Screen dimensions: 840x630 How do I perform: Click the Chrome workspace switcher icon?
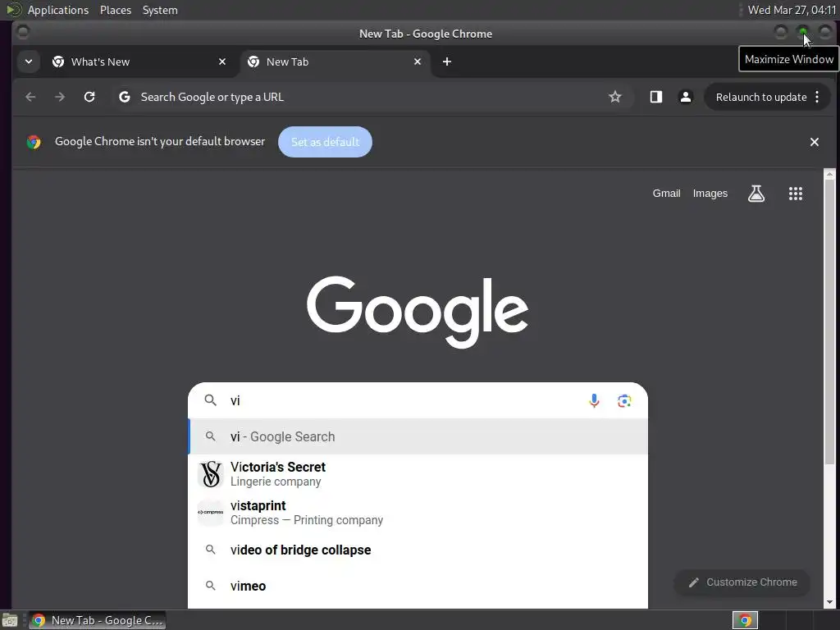click(x=745, y=620)
